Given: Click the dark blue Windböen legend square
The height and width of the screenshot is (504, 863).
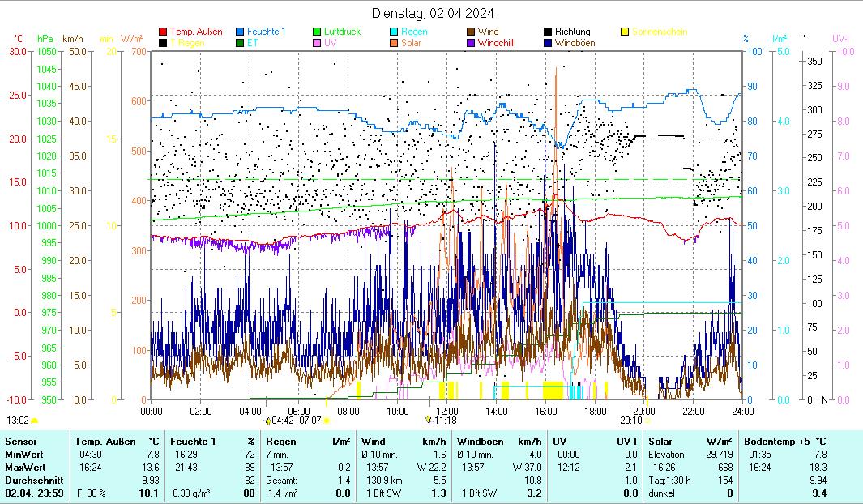Looking at the screenshot, I should click(549, 42).
